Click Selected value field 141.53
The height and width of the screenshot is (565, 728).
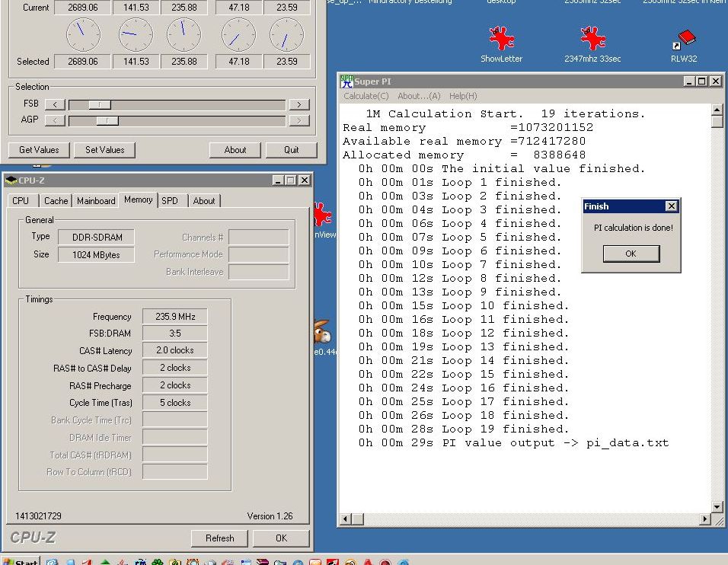click(x=136, y=61)
